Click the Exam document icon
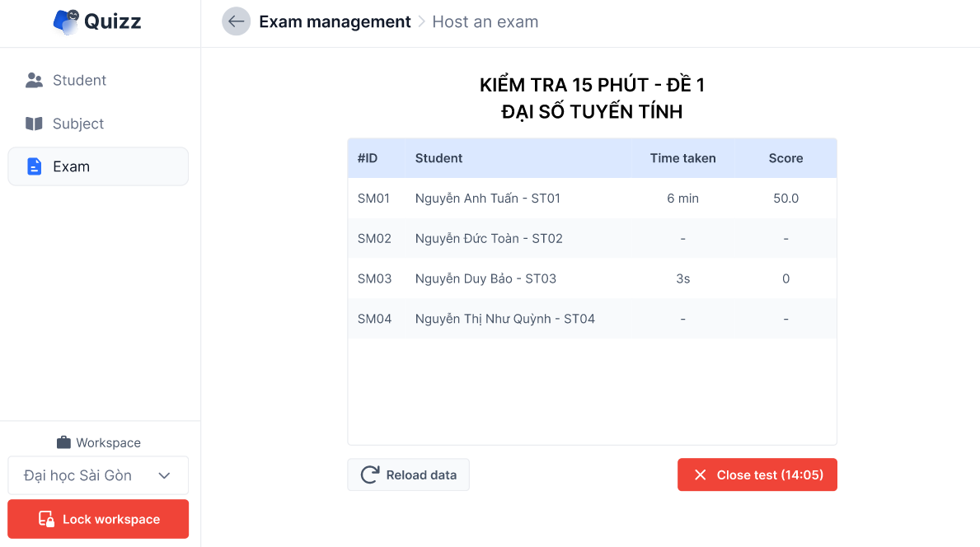The width and height of the screenshot is (980, 547). (x=34, y=166)
